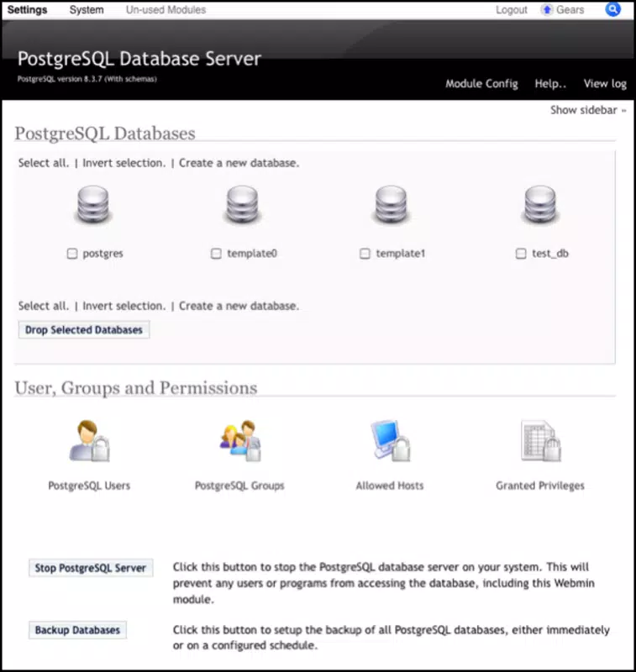
Task: Click the Granted Privileges label
Action: click(x=540, y=486)
